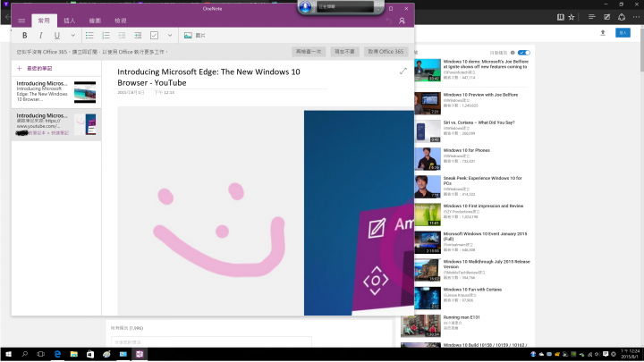The height and width of the screenshot is (362, 644).
Task: Switch to the 繪圖 (Draw) tab
Action: [95, 21]
